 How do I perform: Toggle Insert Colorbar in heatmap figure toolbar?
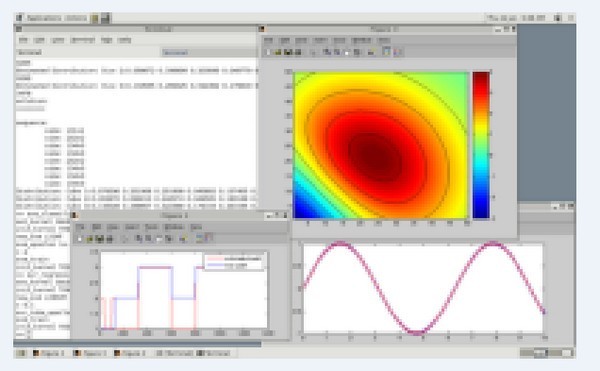click(x=386, y=52)
